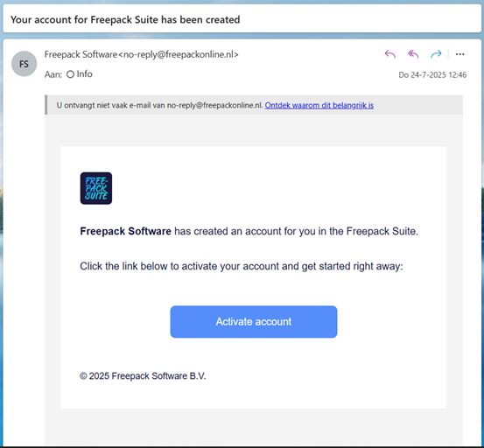
Task: Click the Reply All double-arrow icon
Action: (413, 54)
